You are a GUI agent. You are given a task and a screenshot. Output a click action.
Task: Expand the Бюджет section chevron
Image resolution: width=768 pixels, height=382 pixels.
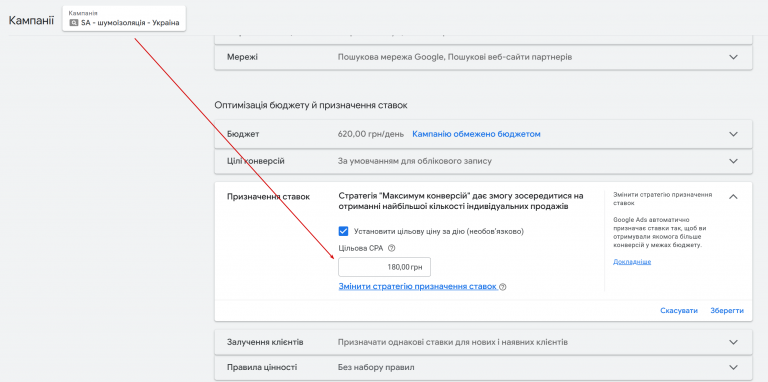coord(733,134)
